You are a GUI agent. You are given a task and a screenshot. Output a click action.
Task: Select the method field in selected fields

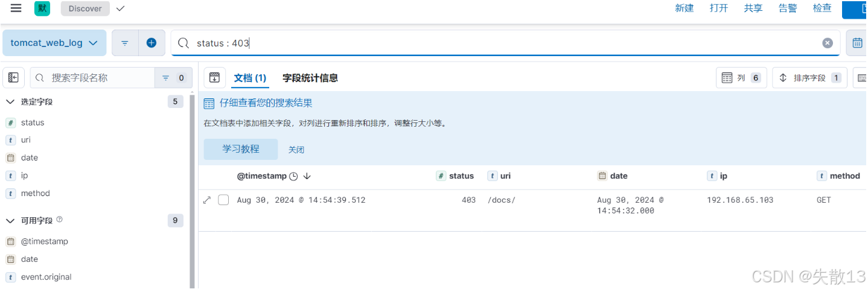tap(36, 194)
